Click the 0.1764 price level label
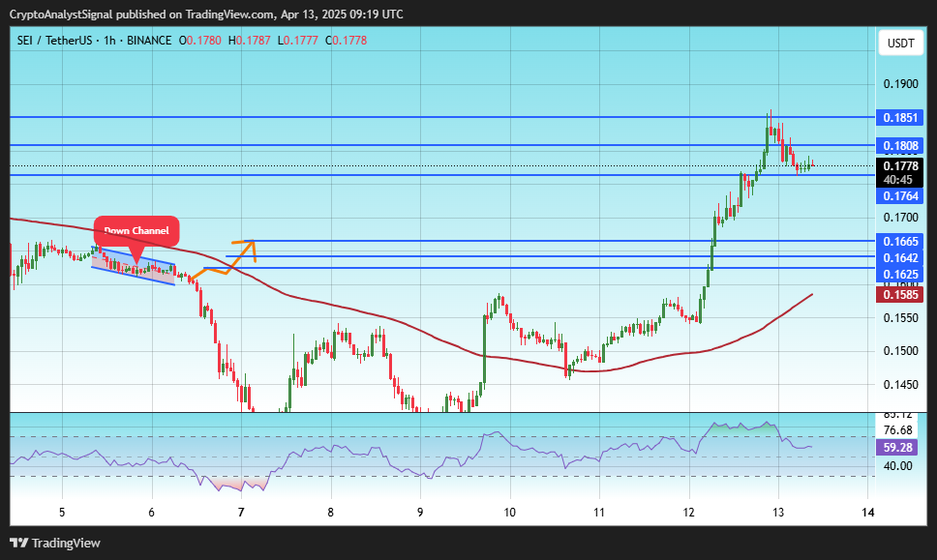 [900, 195]
